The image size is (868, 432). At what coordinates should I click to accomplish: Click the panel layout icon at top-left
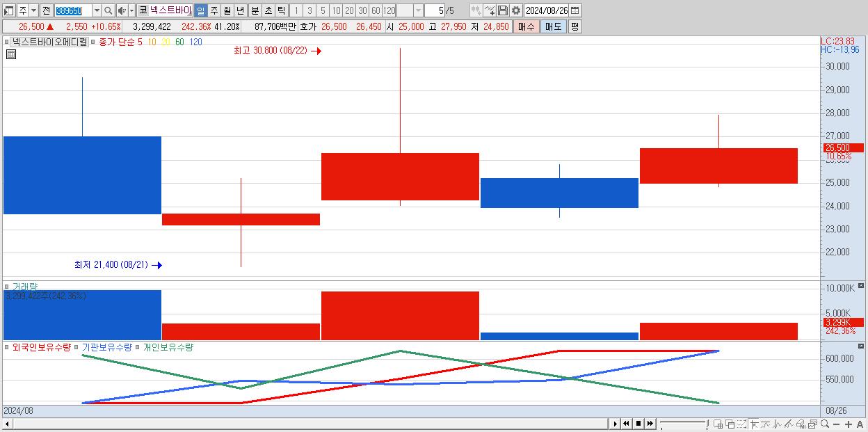[x=9, y=10]
